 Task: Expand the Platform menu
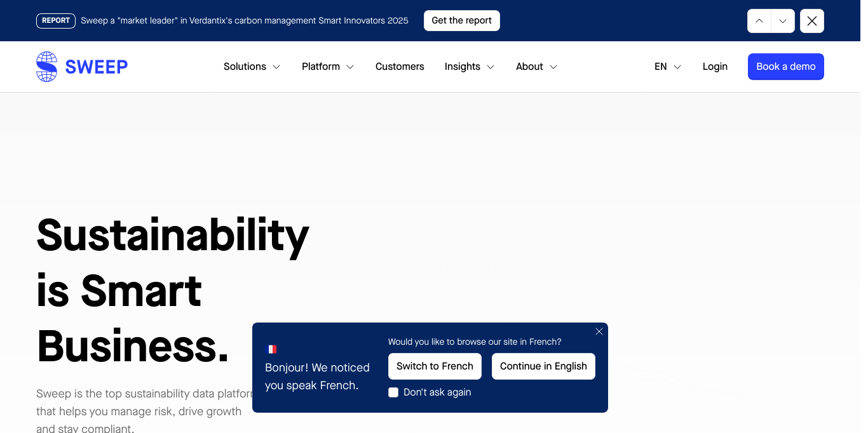327,66
